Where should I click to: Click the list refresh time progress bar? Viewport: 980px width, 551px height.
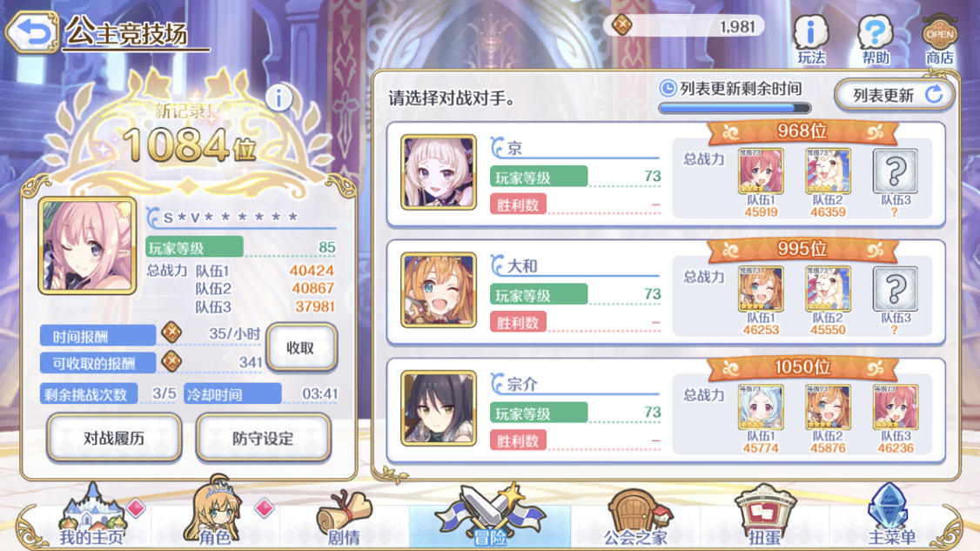pos(735,108)
